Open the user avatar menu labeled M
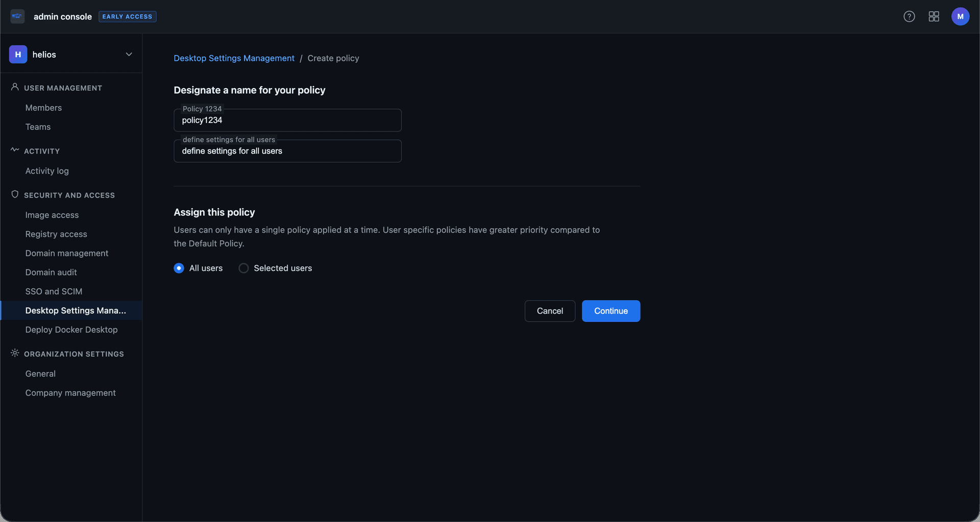 pos(960,16)
